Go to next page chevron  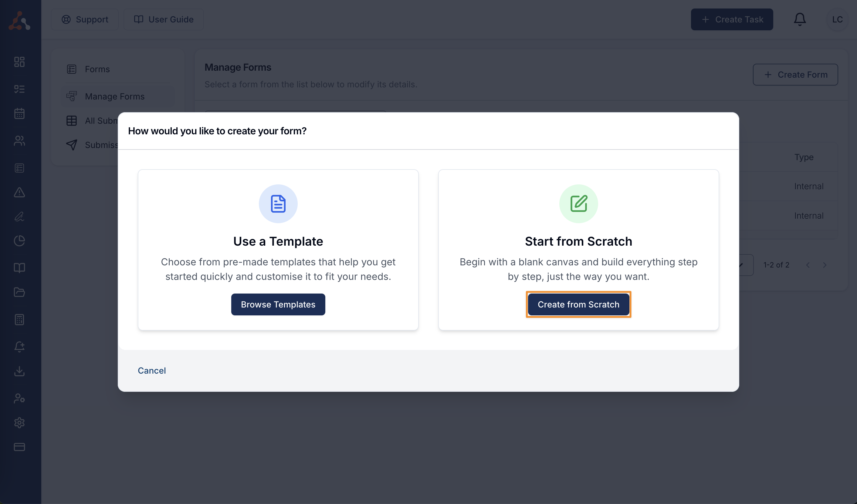[825, 265]
